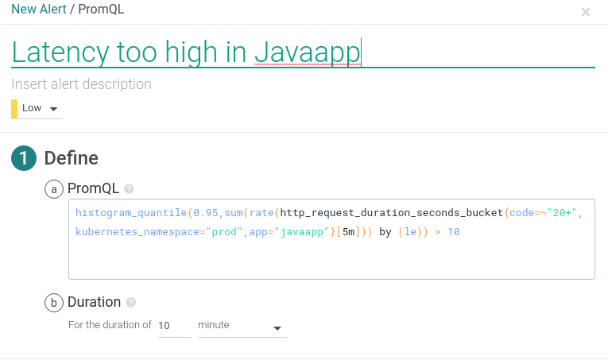Close the New Alert dialog
The width and height of the screenshot is (608, 364).
coord(586,12)
